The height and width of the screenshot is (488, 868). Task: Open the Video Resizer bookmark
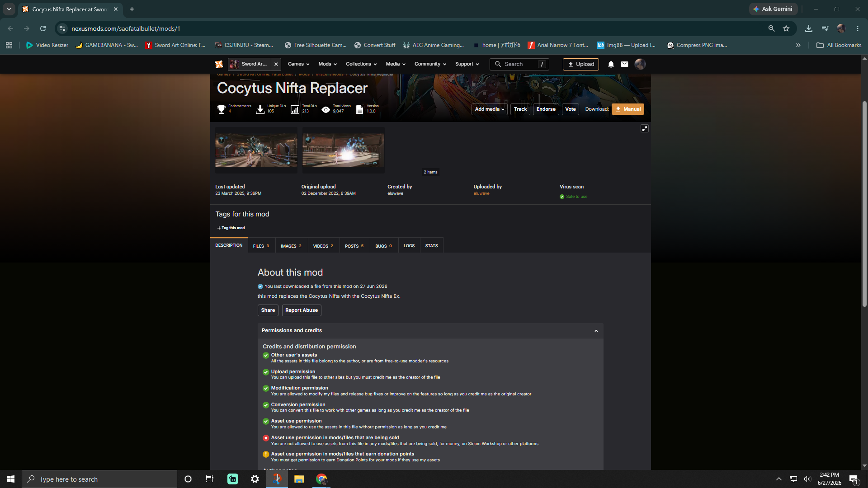(x=47, y=45)
